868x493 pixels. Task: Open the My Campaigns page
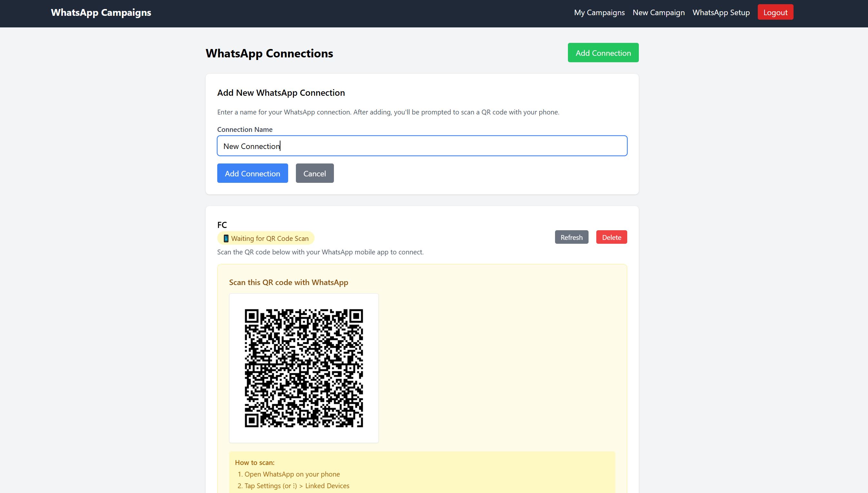(599, 13)
